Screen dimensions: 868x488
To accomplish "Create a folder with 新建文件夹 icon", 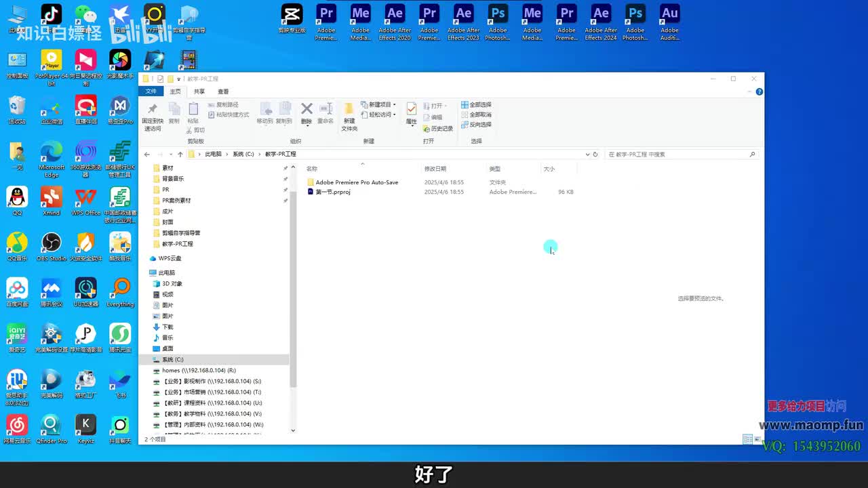I will [x=349, y=109].
